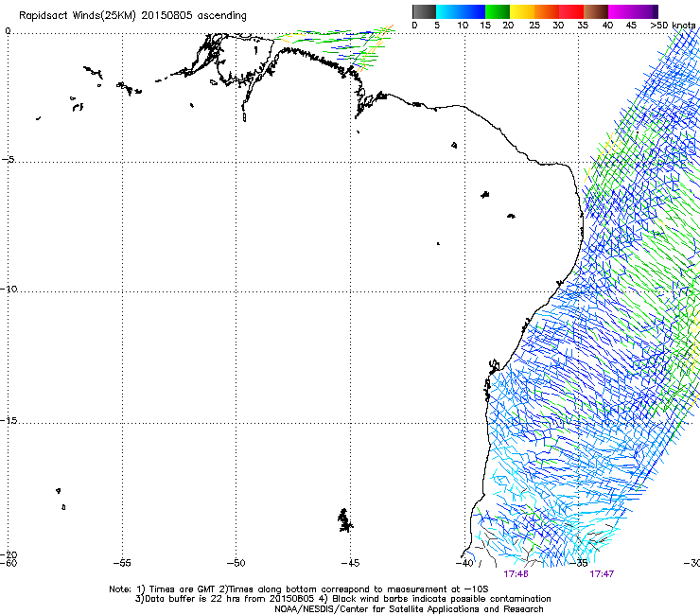The height and width of the screenshot is (615, 700).
Task: Click the magenta 40-45 knots legend swatch
Action: pos(621,11)
